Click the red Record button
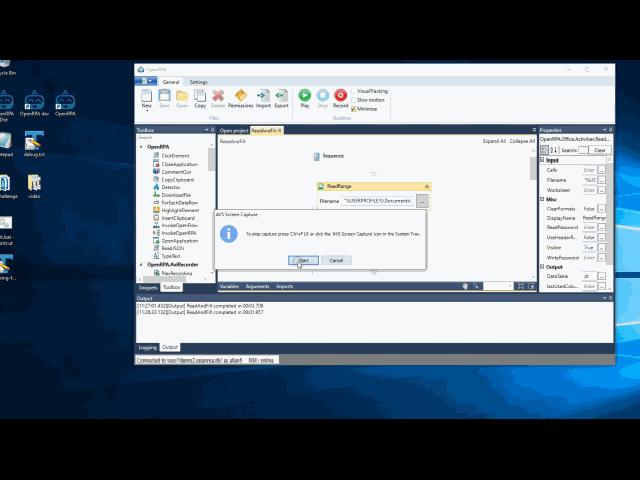This screenshot has width=640, height=480. (340, 96)
